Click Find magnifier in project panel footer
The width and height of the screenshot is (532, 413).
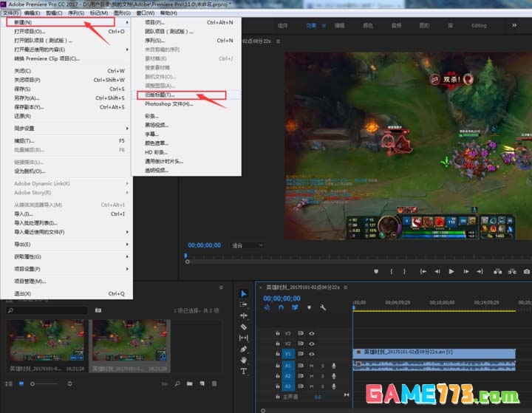[x=177, y=383]
